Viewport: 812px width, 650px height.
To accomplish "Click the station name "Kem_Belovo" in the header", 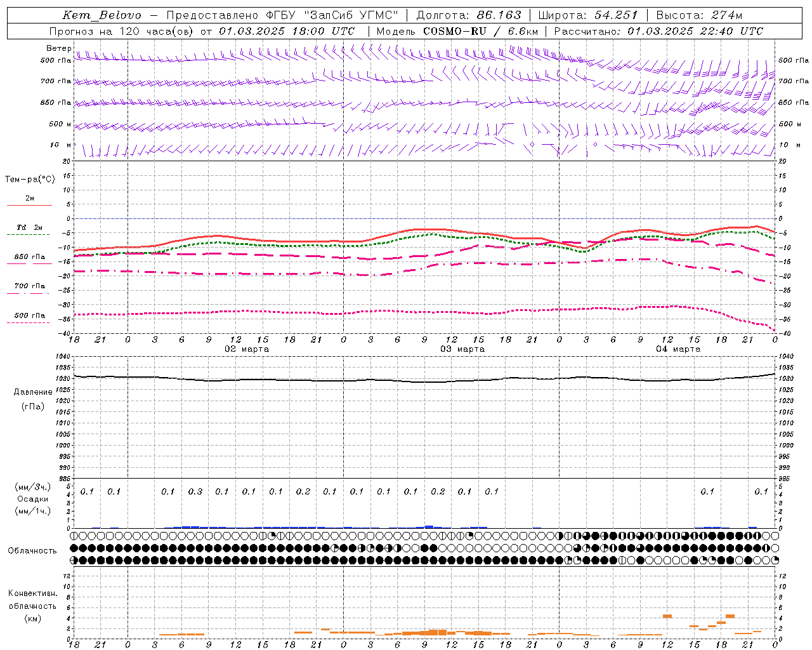I will 101,15.
